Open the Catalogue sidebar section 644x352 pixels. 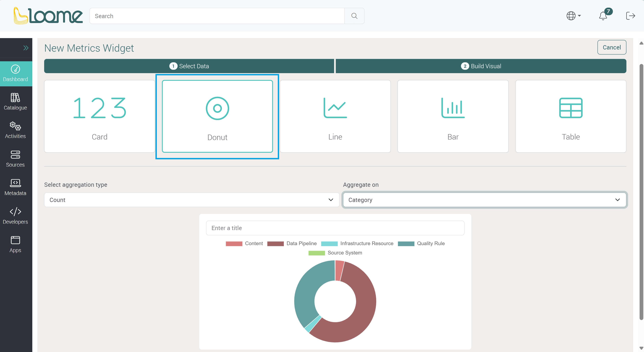tap(15, 101)
